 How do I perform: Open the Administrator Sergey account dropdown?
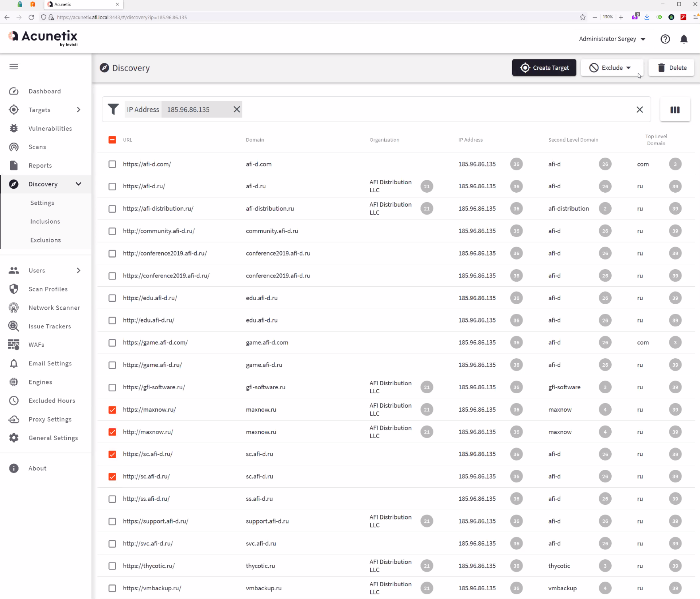point(612,39)
